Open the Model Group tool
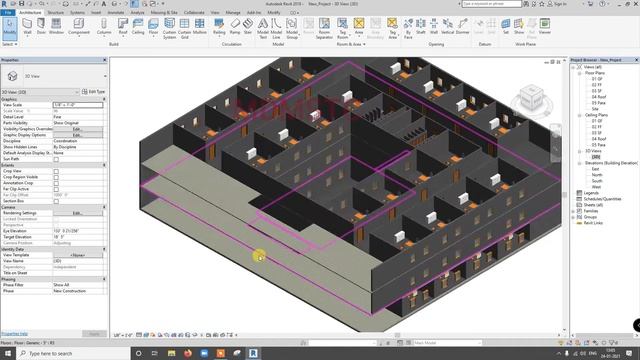 tap(292, 28)
